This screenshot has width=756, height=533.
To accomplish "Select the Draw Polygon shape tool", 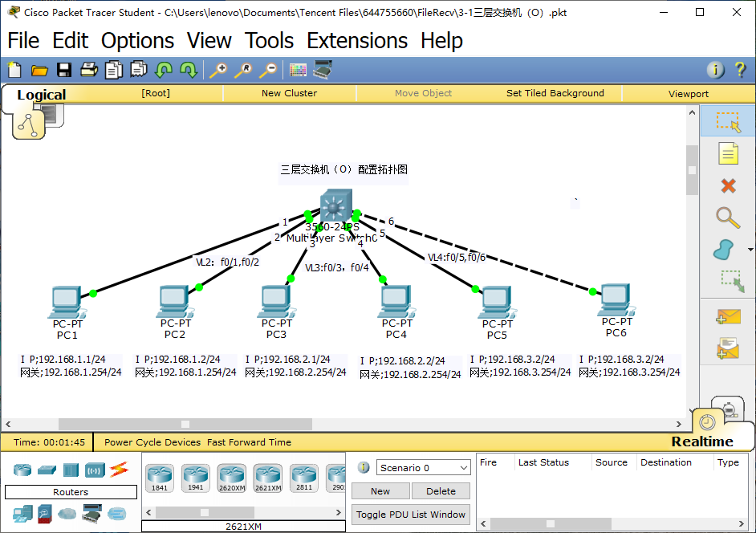I will coord(723,250).
